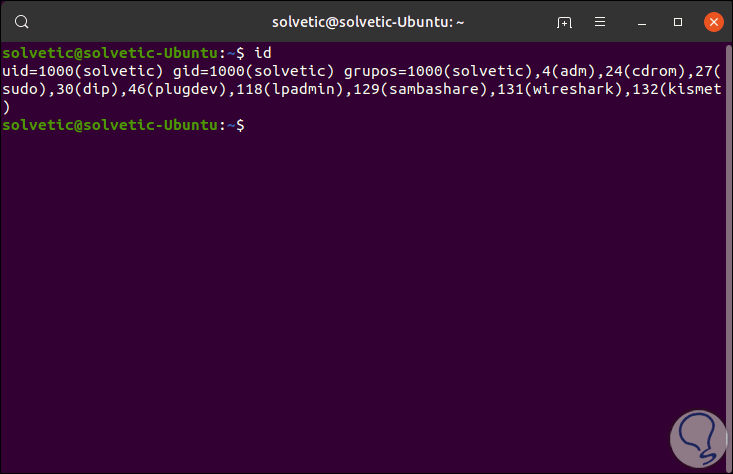Open the hamburger menu
Screen dimensions: 733x474
click(600, 22)
